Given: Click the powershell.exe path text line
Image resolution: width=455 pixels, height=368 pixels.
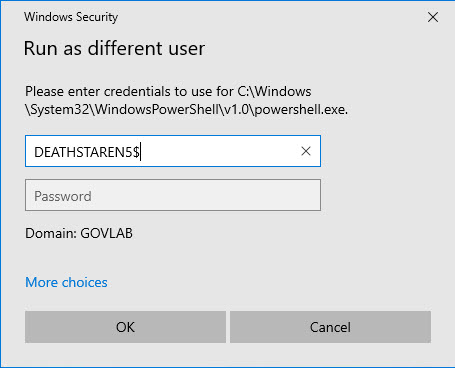Looking at the screenshot, I should [187, 109].
